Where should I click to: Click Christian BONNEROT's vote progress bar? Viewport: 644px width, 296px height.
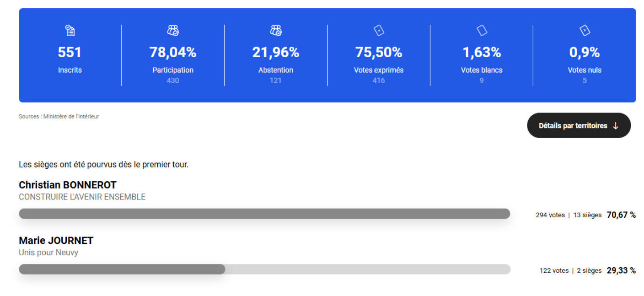[264, 214]
